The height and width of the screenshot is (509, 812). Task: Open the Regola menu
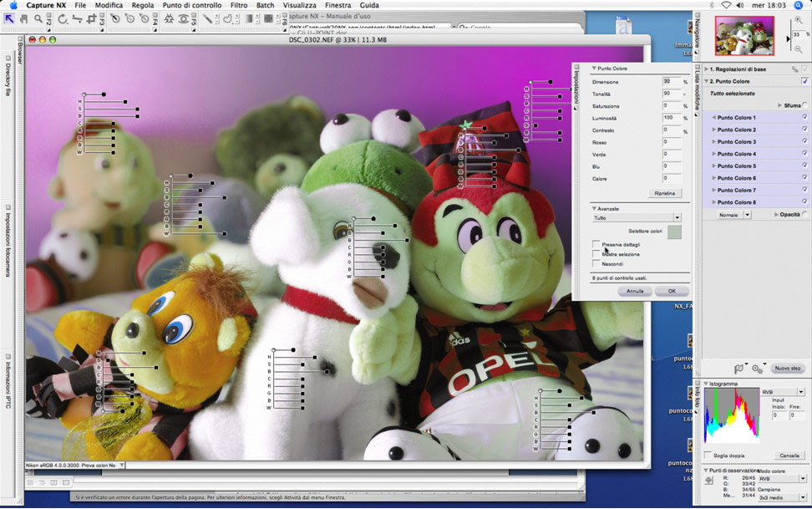(x=142, y=5)
